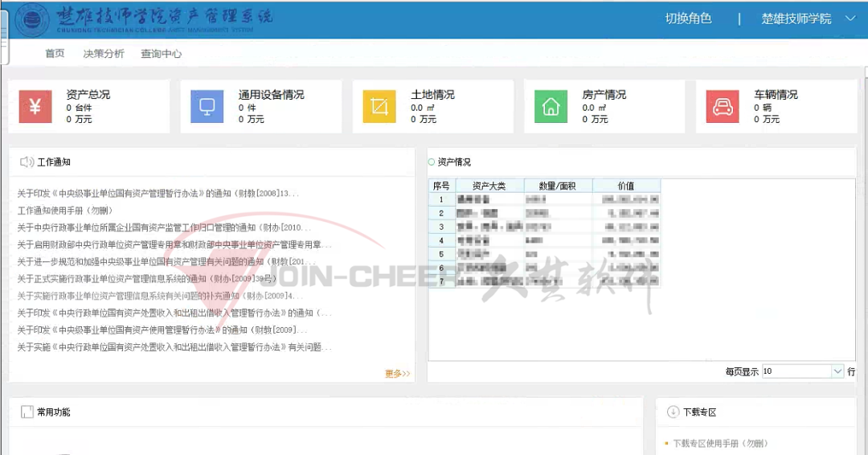Click the blue general equipment monitor icon
868x455 pixels.
[x=207, y=107]
